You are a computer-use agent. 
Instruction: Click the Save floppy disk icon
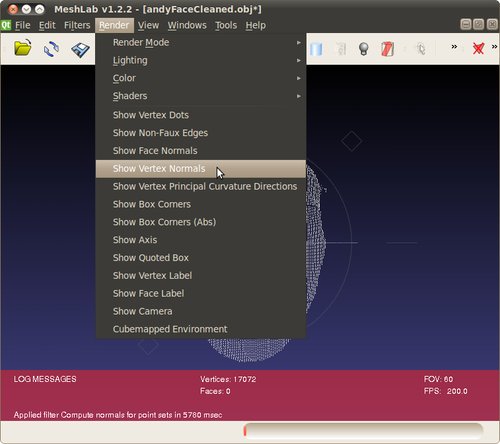point(80,50)
